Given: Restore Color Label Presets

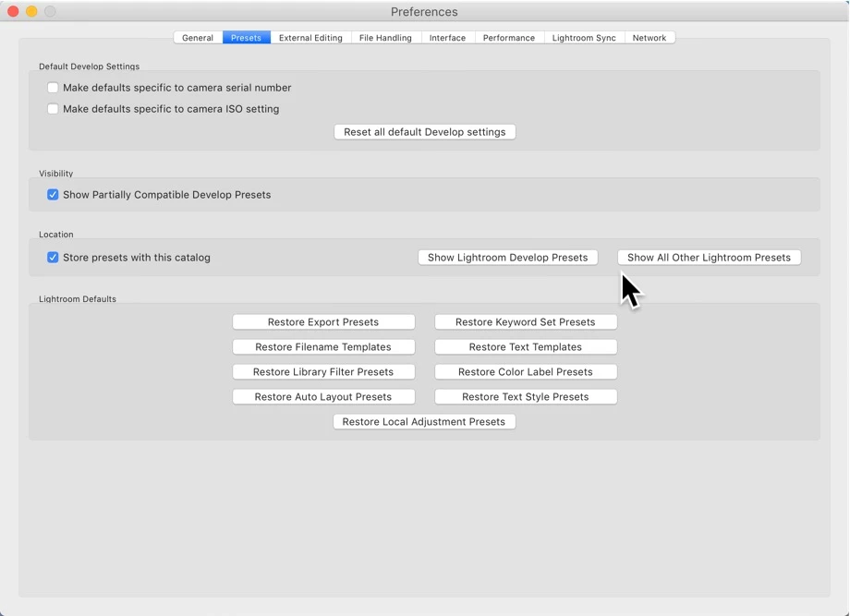Looking at the screenshot, I should [x=526, y=371].
